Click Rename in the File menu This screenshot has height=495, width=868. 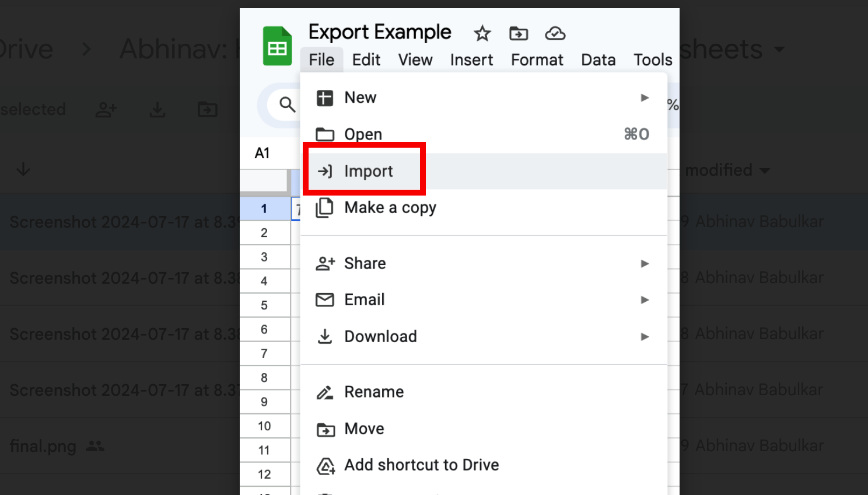374,392
